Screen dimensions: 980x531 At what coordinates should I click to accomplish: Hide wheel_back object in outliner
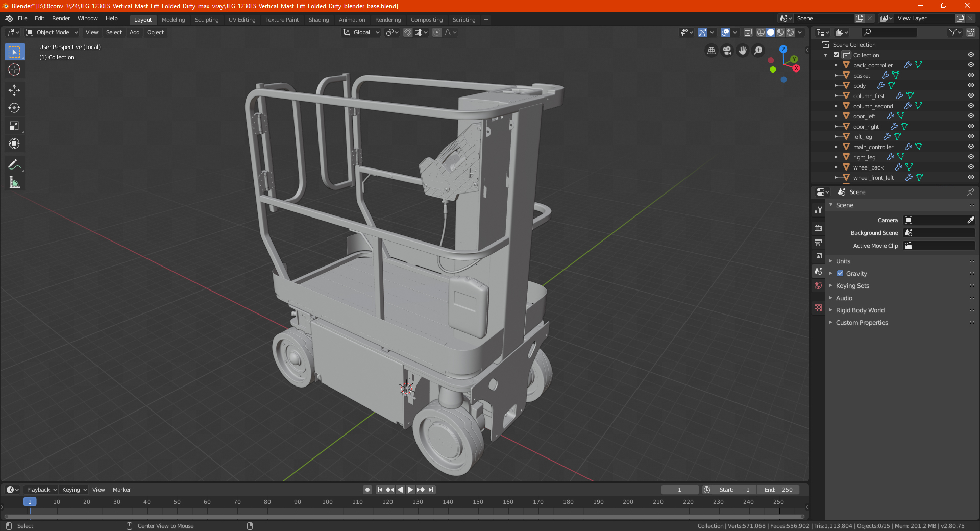click(971, 167)
